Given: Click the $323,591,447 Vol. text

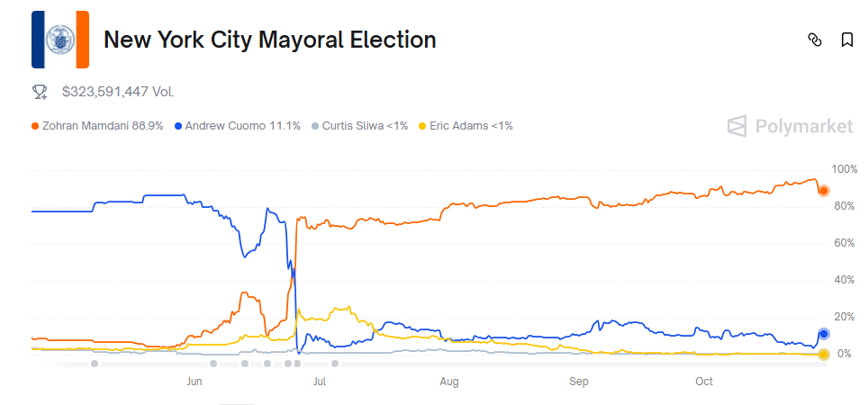Looking at the screenshot, I should (x=118, y=91).
